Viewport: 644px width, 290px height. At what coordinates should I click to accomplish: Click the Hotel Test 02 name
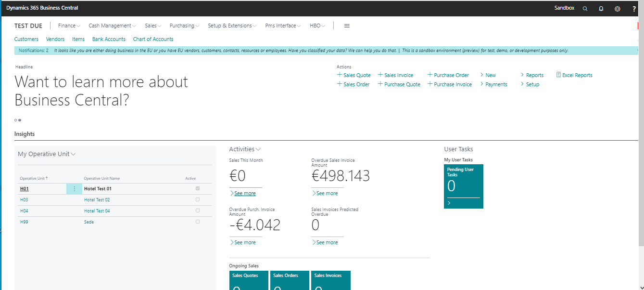pyautogui.click(x=97, y=200)
